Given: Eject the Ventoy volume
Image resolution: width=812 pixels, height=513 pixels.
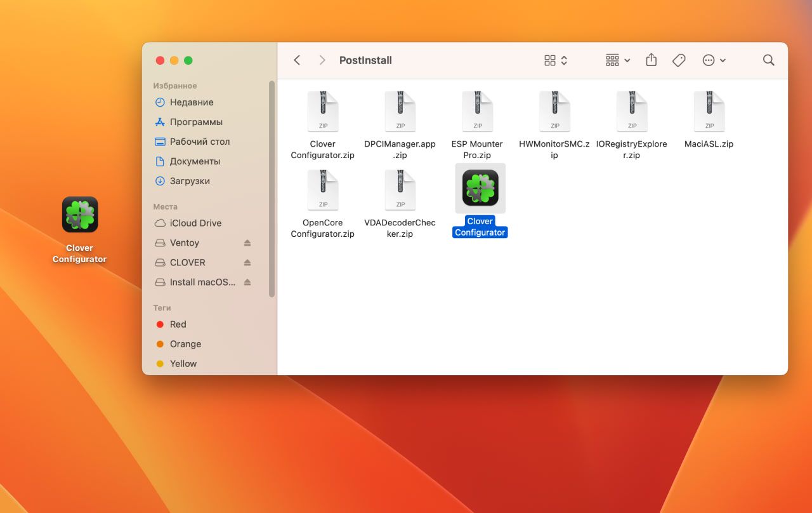Looking at the screenshot, I should coord(247,243).
